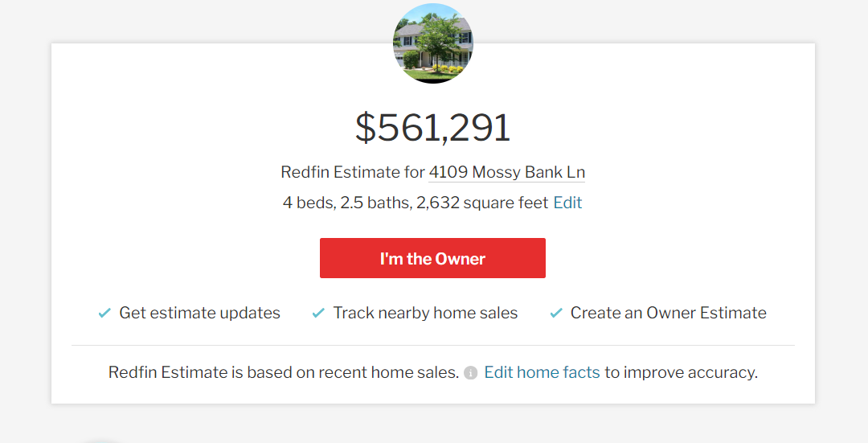Click the to improve accuracy text
Viewport: 868px width, 443px height.
[681, 372]
